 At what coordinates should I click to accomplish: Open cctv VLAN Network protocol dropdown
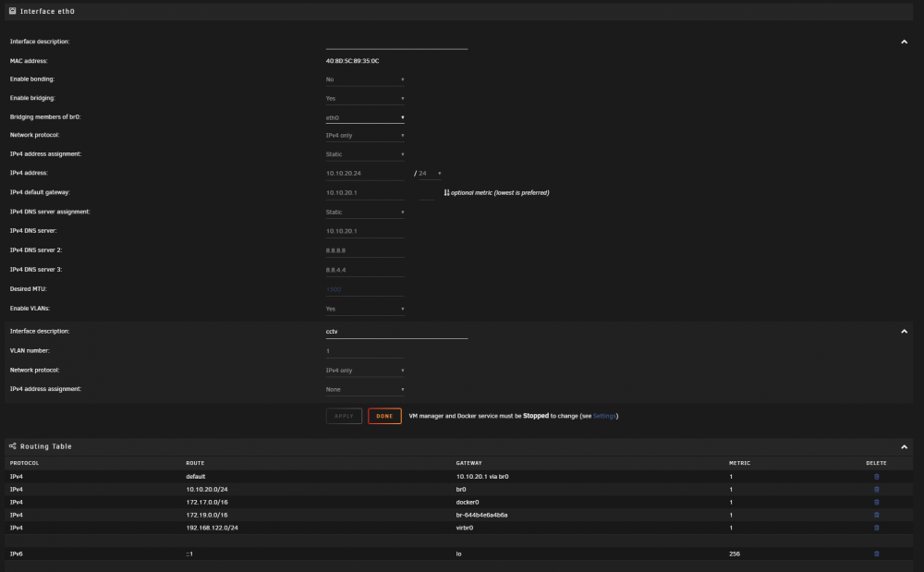coord(365,371)
